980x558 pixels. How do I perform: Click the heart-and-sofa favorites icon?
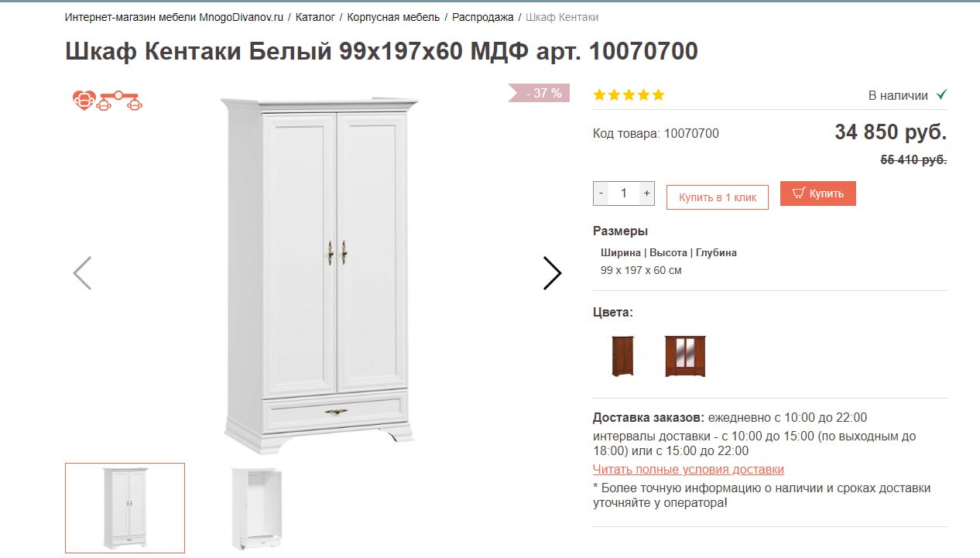coord(84,100)
